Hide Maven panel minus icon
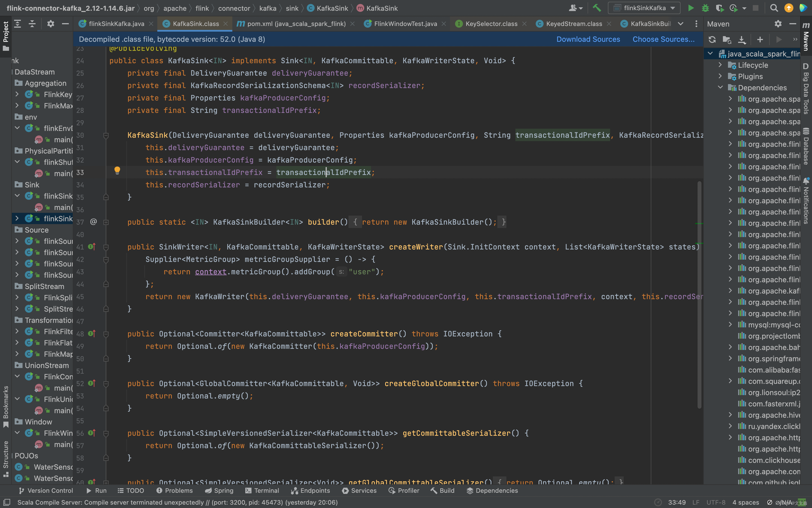Image resolution: width=812 pixels, height=508 pixels. click(x=793, y=24)
